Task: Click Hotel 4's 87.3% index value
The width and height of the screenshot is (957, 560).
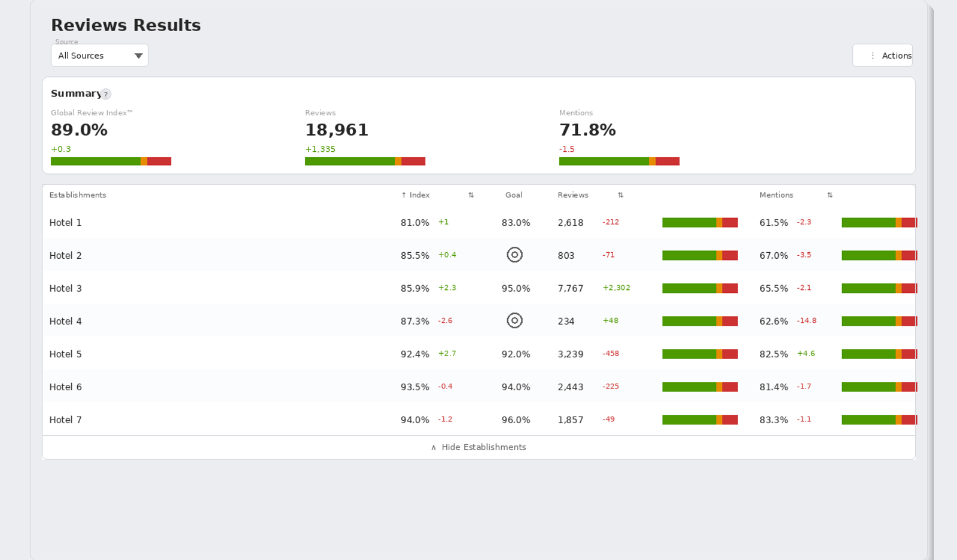Action: click(x=415, y=322)
